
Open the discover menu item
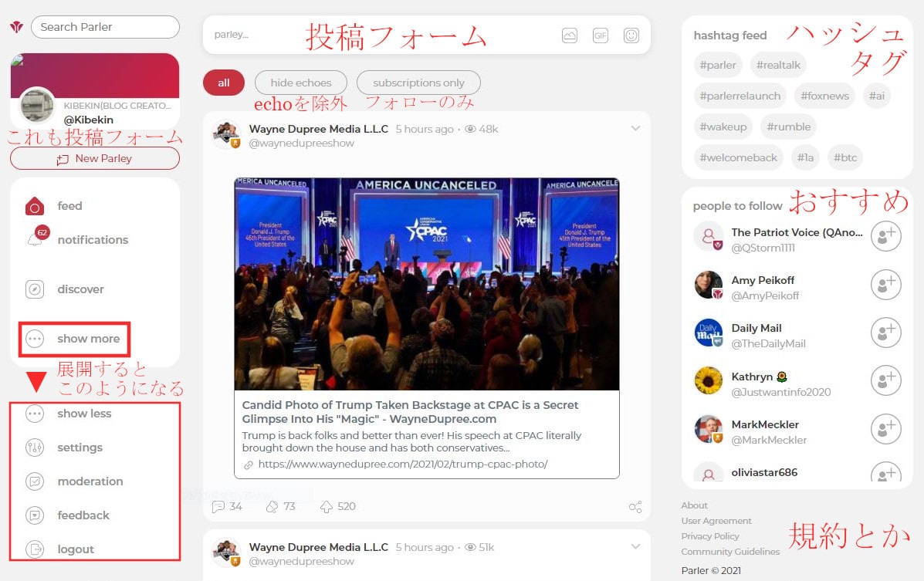[80, 289]
